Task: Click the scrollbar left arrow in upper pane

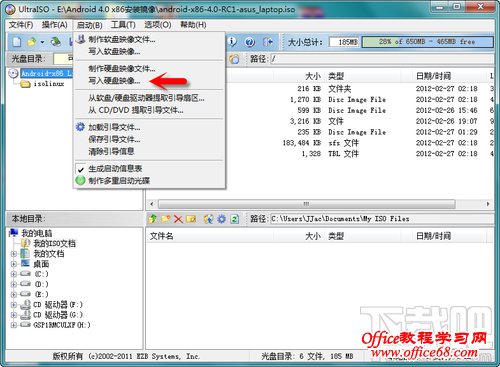Action: pos(152,204)
